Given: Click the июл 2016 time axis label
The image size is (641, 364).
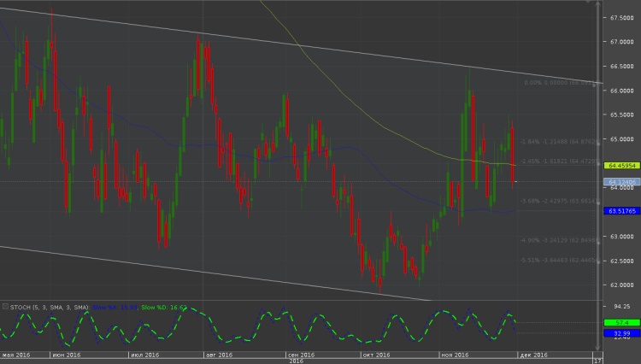Looking at the screenshot, I should (145, 355).
